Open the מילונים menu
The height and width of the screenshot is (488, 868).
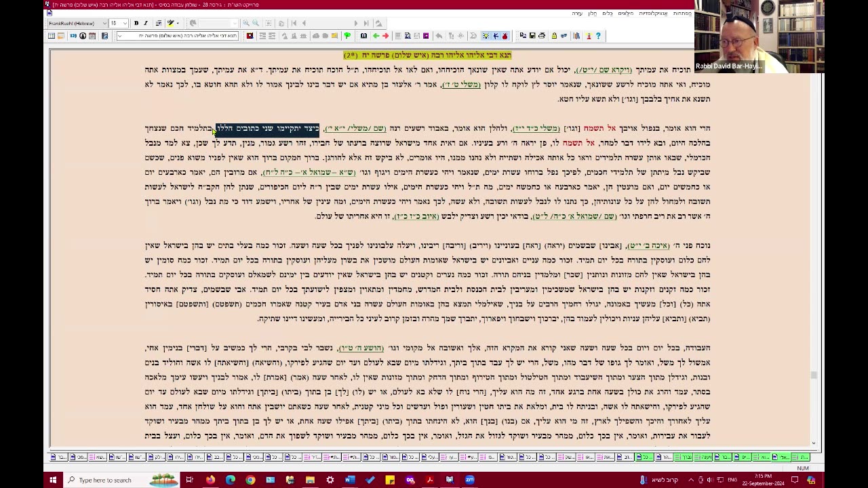(626, 14)
